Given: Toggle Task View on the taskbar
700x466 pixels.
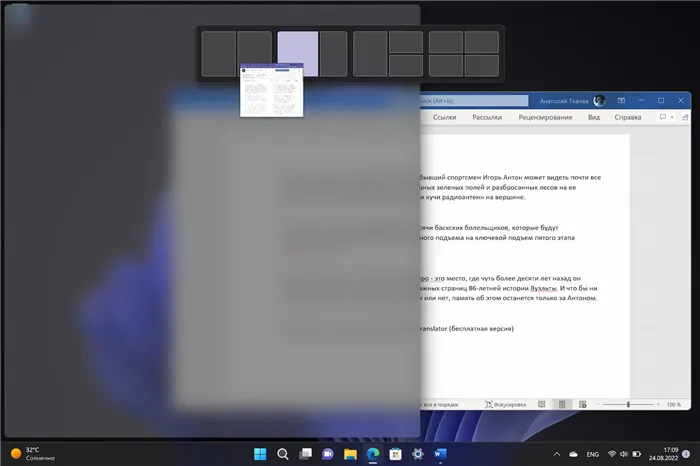Looking at the screenshot, I should (x=305, y=454).
